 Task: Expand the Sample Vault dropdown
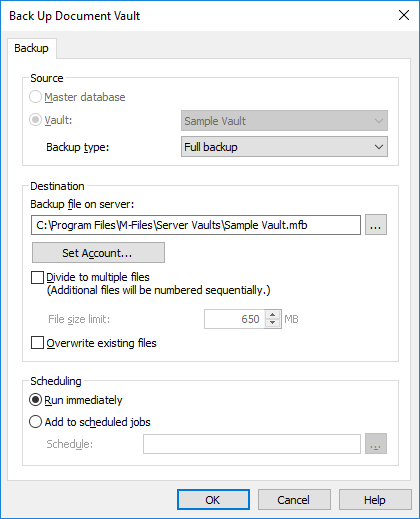[x=284, y=121]
